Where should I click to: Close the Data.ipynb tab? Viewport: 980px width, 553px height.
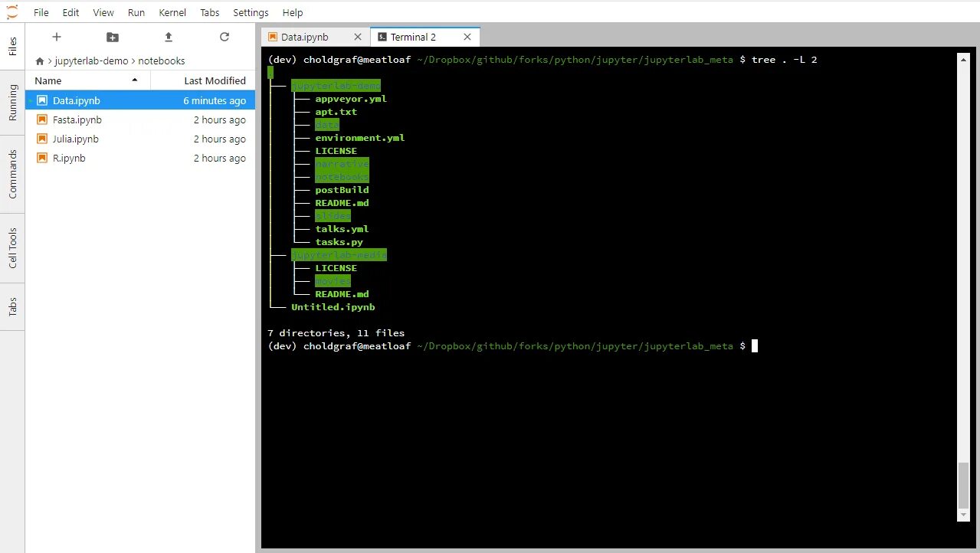tap(358, 37)
